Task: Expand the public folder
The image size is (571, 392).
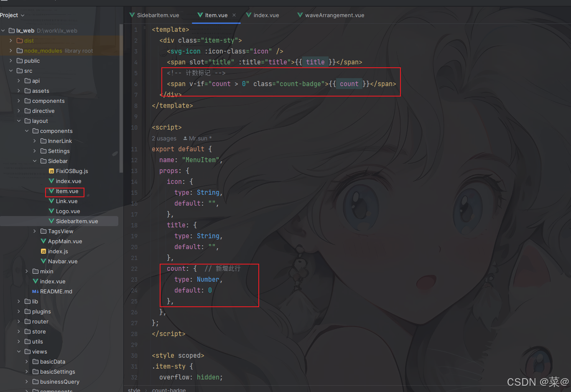Action: click(x=11, y=61)
